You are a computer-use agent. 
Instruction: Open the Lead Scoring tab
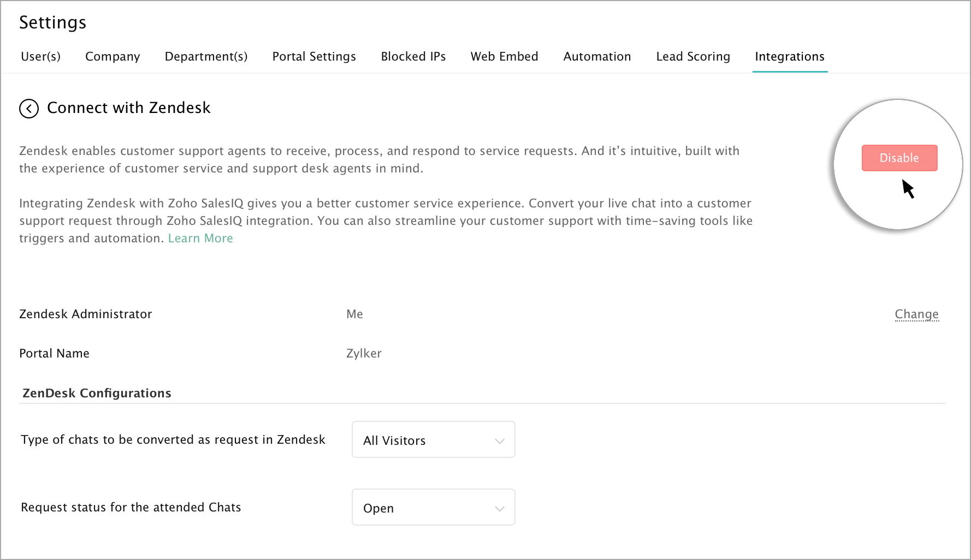693,57
